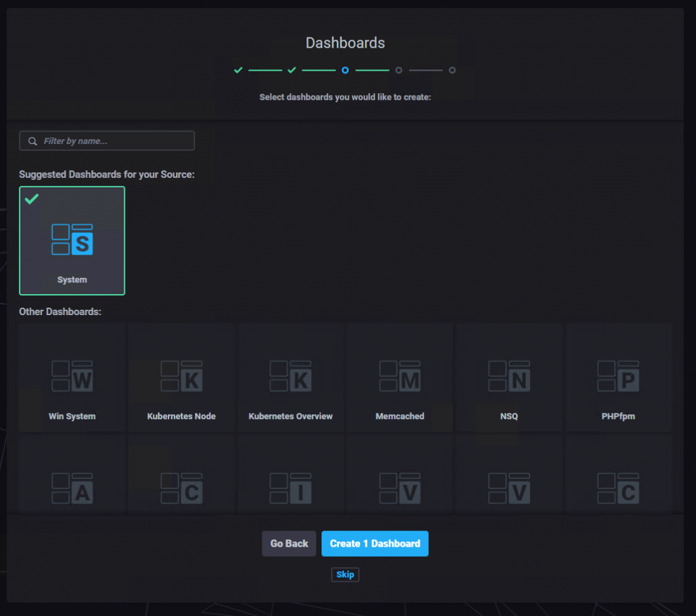Click the search magnifier icon
696x616 pixels.
[33, 141]
